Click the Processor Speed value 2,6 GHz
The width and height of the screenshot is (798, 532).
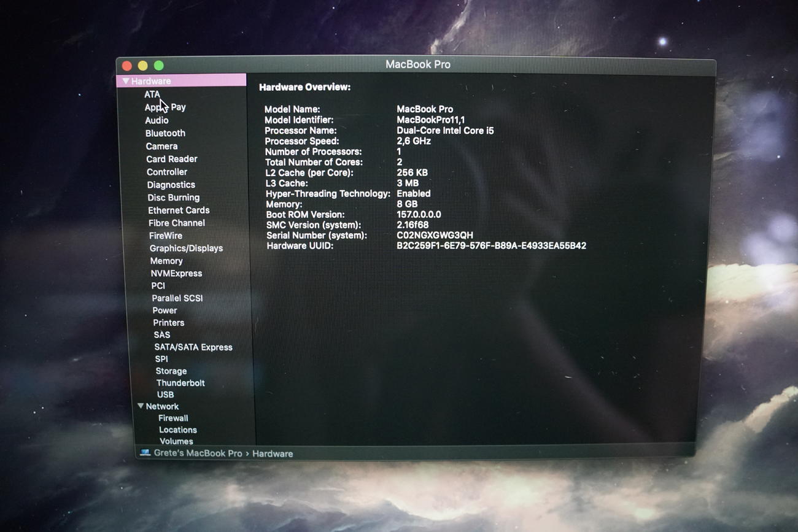414,141
